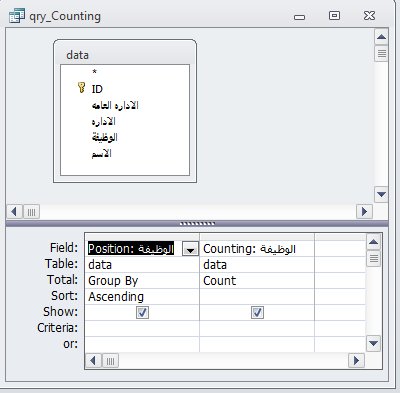The image size is (400, 393).
Task: Click left arrow of upper pane horizontal scrollbar
Action: [14, 212]
